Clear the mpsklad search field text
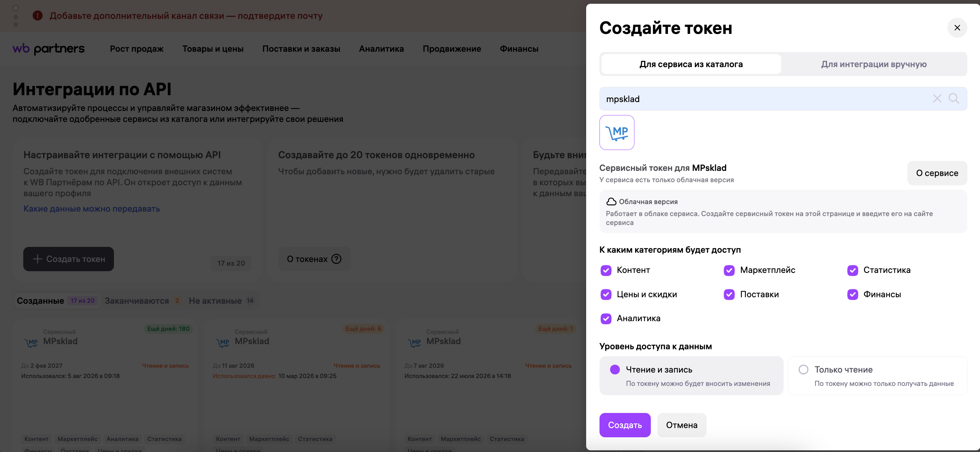 (x=937, y=99)
